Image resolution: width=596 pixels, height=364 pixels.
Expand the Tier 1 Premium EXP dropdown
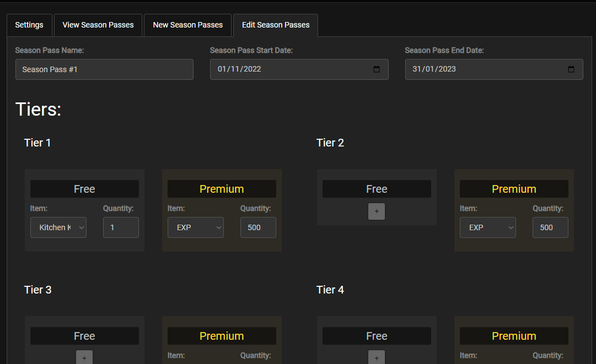pos(196,227)
